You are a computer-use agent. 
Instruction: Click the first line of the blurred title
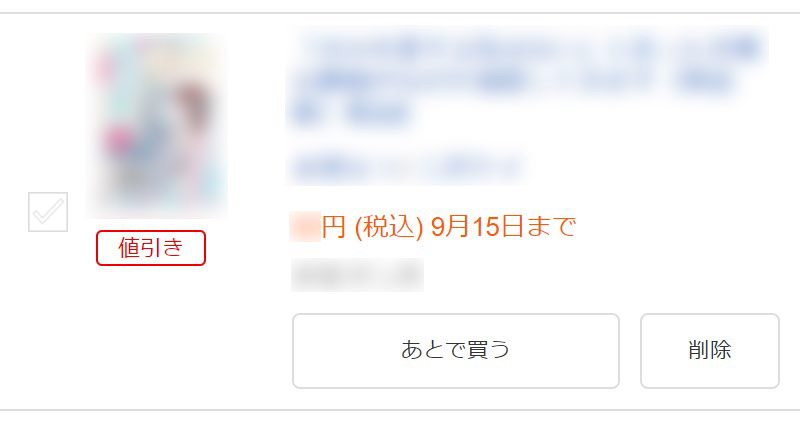[529, 48]
